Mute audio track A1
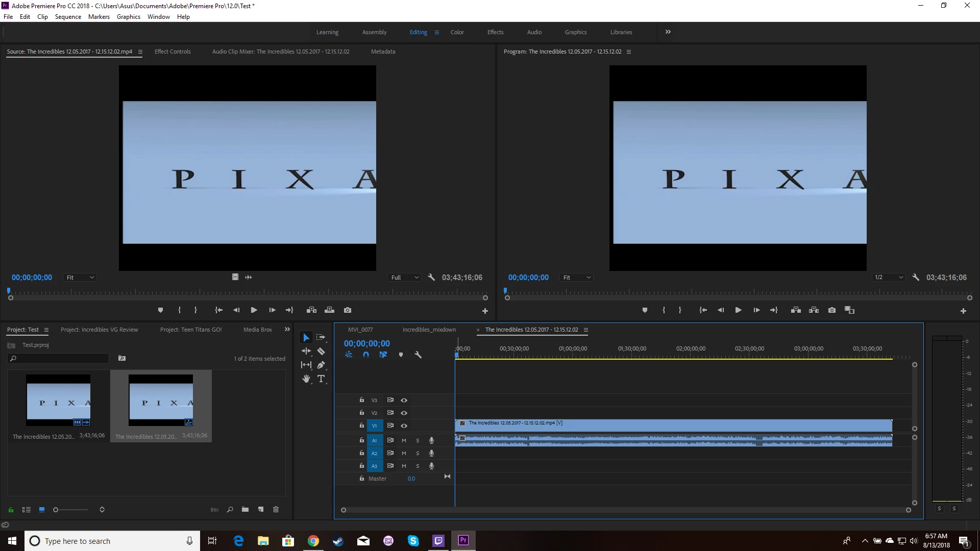The height and width of the screenshot is (551, 980). coord(404,440)
